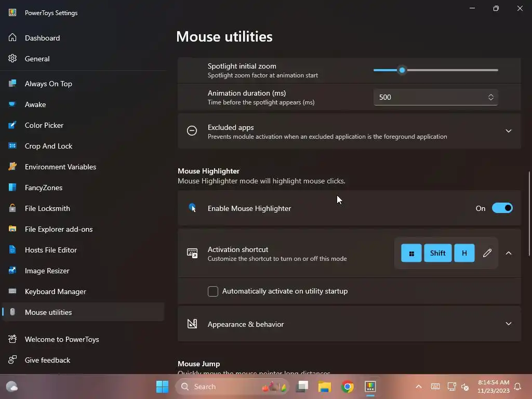Click the Image Resizer icon
532x399 pixels.
coord(12,270)
